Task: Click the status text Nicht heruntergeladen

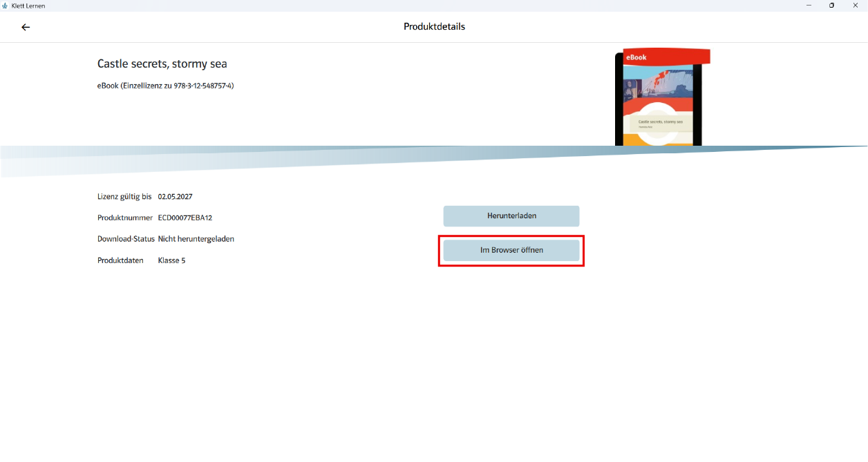Action: tap(196, 239)
